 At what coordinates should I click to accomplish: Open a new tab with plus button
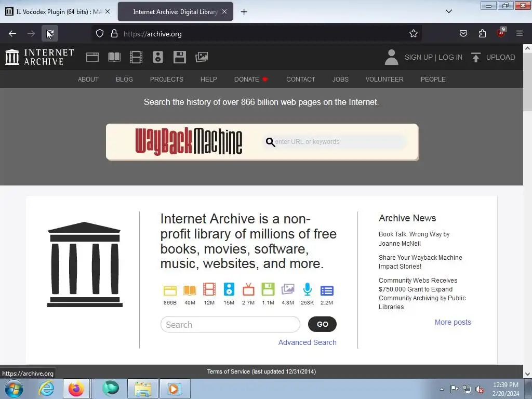tap(244, 12)
